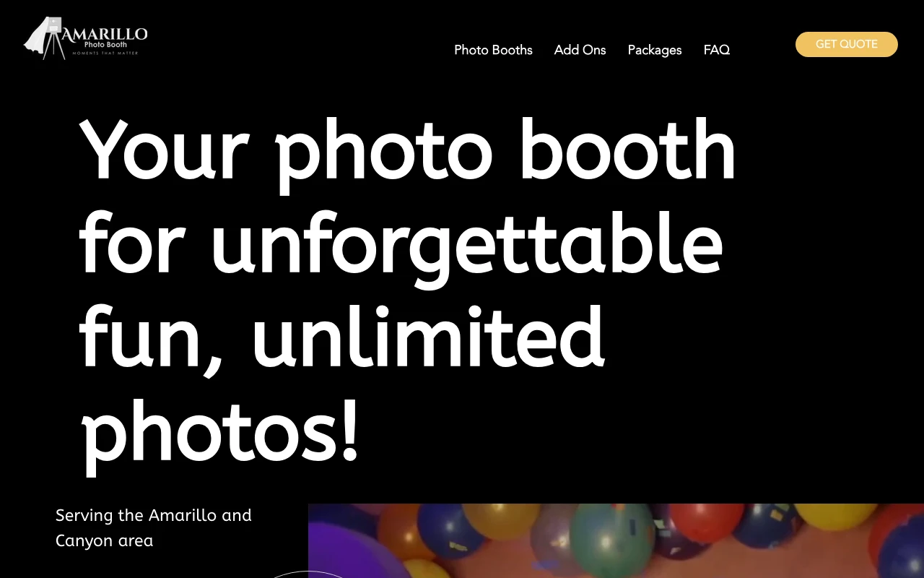Select the 'Your photo booth' headline line
The width and height of the screenshot is (924, 578).
click(408, 151)
